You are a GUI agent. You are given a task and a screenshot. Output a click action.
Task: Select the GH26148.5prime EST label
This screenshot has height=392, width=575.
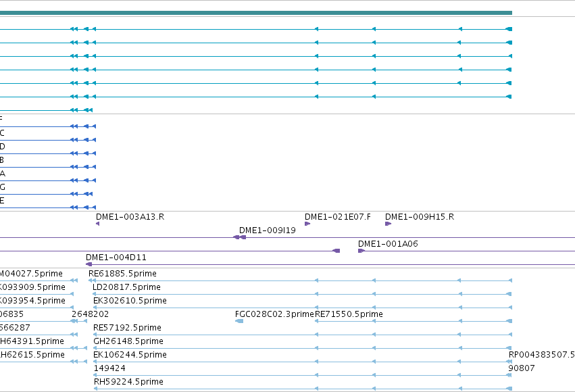pos(128,341)
